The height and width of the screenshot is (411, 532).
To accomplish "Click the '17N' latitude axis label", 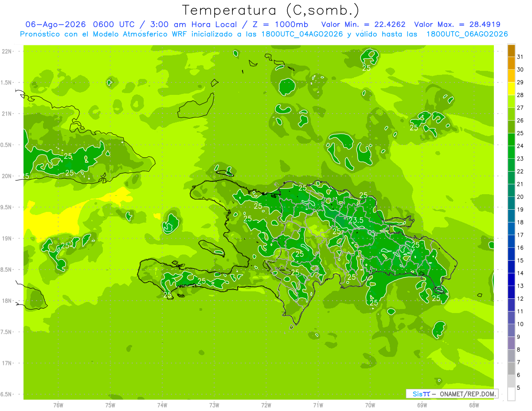I will pyautogui.click(x=7, y=363).
